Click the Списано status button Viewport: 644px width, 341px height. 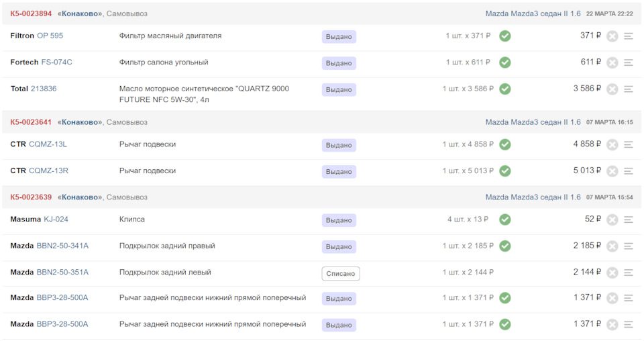[341, 273]
